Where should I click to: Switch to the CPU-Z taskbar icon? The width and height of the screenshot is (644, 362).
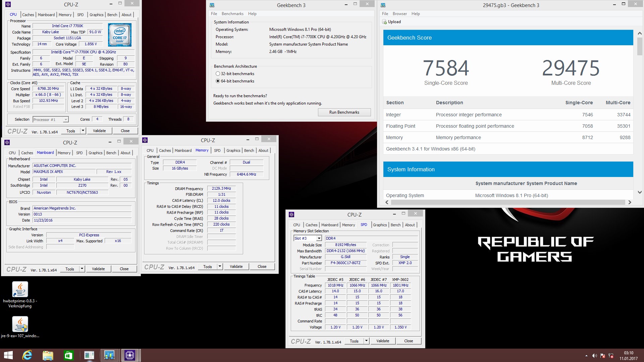tap(130, 355)
